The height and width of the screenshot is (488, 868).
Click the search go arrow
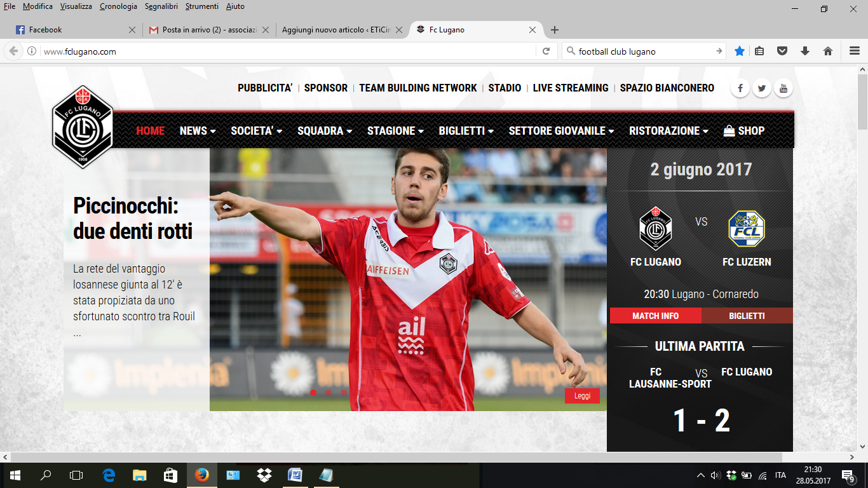point(719,51)
